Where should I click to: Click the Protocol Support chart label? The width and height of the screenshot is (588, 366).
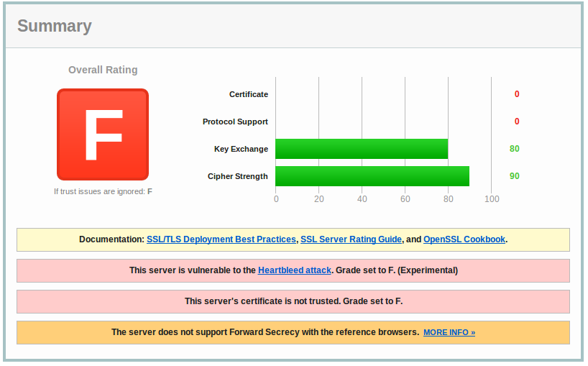(x=235, y=122)
